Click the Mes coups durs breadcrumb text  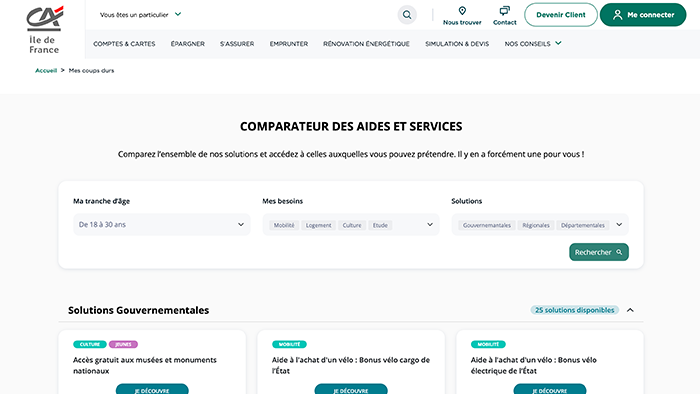click(x=92, y=71)
